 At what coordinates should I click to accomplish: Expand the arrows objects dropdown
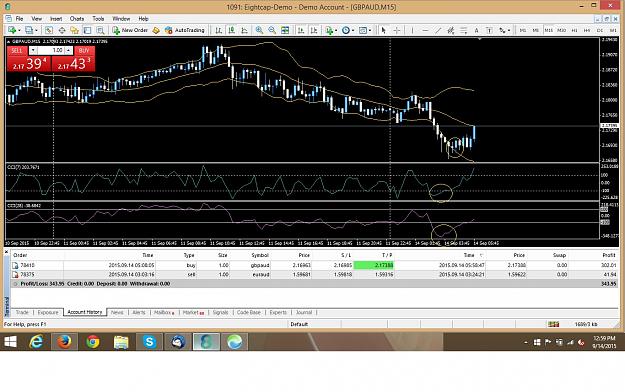coord(509,31)
